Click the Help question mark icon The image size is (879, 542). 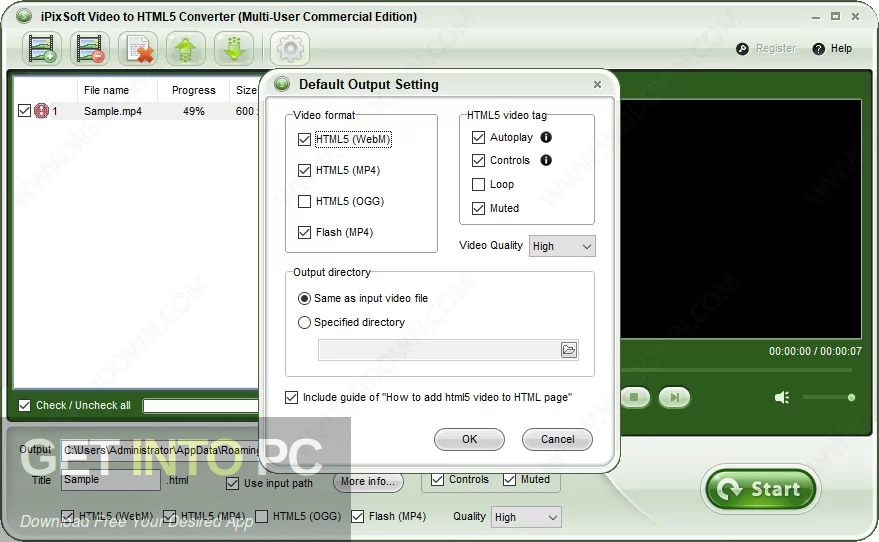[818, 49]
